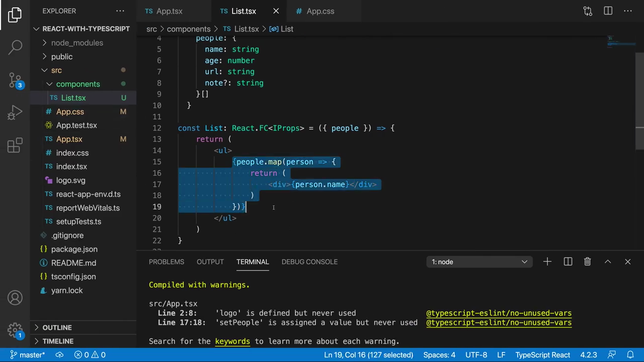Image resolution: width=644 pixels, height=362 pixels.
Task: Open App.tsx in the file explorer
Action: click(x=83, y=139)
